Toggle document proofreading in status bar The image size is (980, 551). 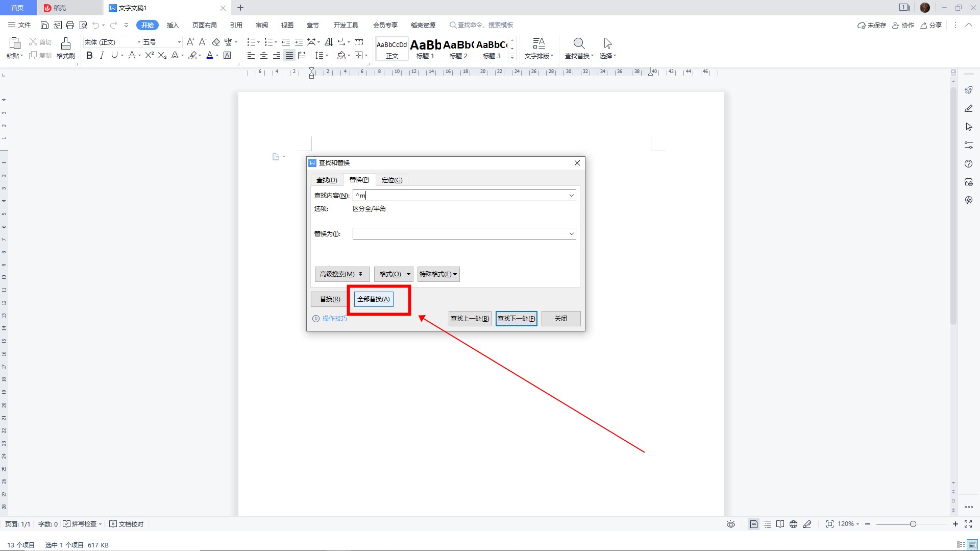113,524
